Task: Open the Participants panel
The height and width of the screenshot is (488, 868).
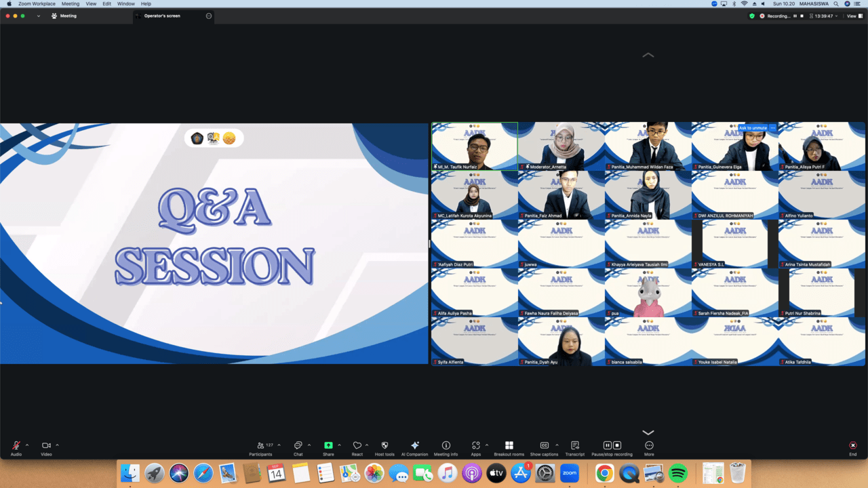Action: (x=260, y=446)
